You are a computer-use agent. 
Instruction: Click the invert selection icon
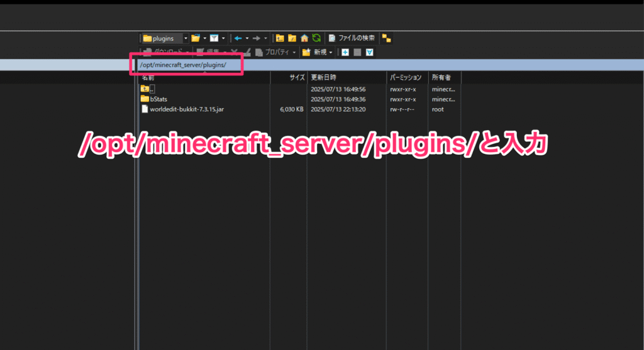370,52
